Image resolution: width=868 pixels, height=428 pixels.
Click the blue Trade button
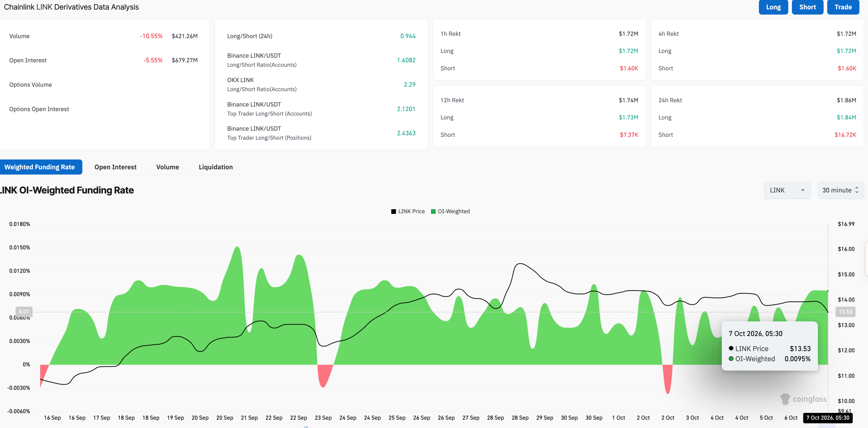[x=843, y=7]
